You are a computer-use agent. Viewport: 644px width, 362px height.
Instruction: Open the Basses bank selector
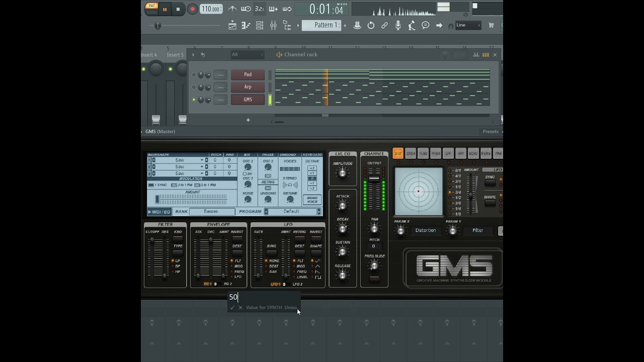(x=211, y=212)
